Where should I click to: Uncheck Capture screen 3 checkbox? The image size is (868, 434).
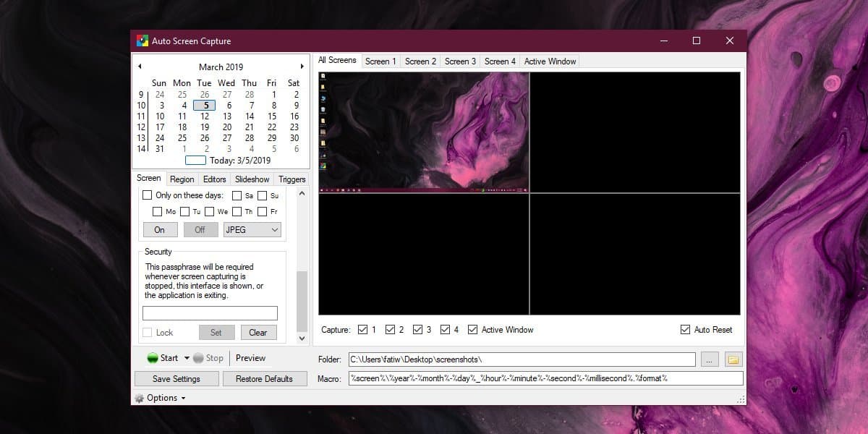[x=417, y=330]
